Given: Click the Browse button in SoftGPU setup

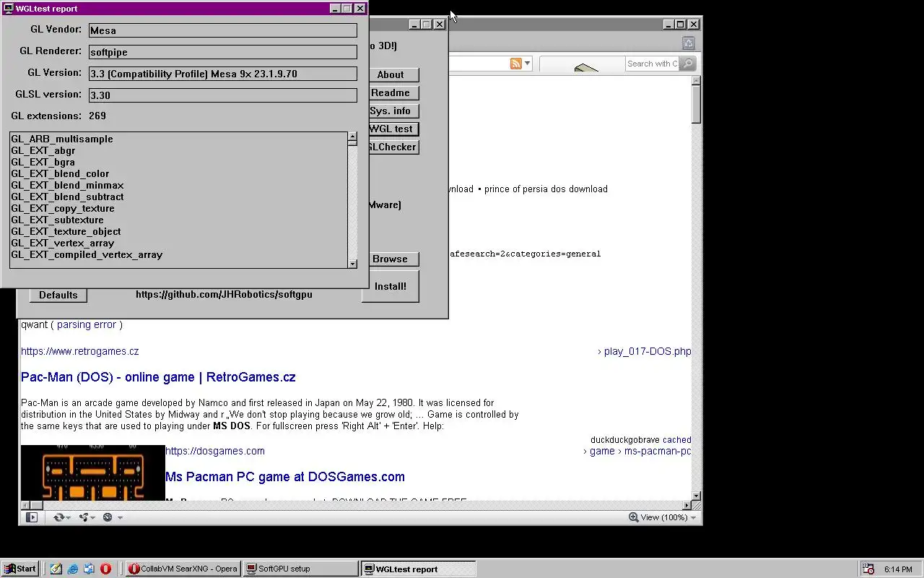Looking at the screenshot, I should pos(391,259).
